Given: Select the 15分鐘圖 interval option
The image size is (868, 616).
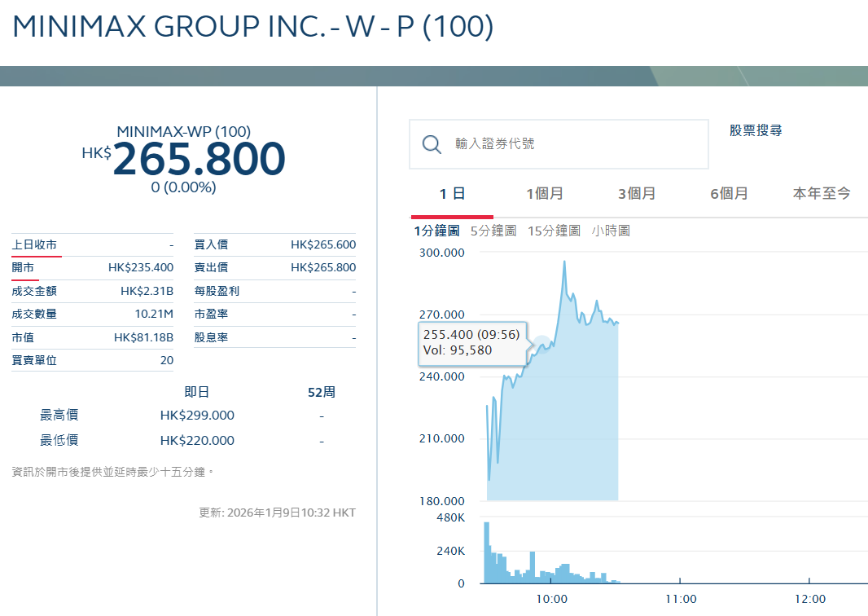Looking at the screenshot, I should point(554,231).
